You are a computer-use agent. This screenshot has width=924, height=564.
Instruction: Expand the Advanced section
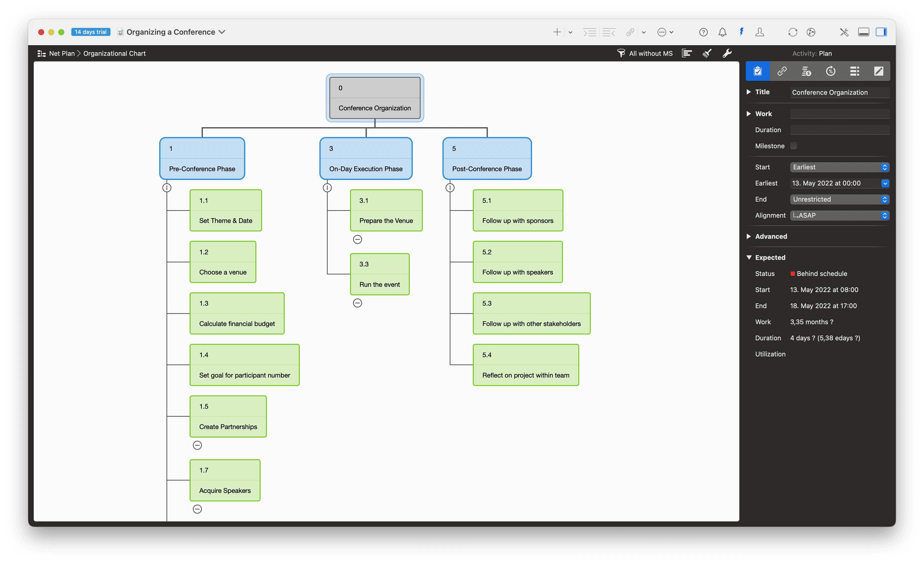point(749,237)
